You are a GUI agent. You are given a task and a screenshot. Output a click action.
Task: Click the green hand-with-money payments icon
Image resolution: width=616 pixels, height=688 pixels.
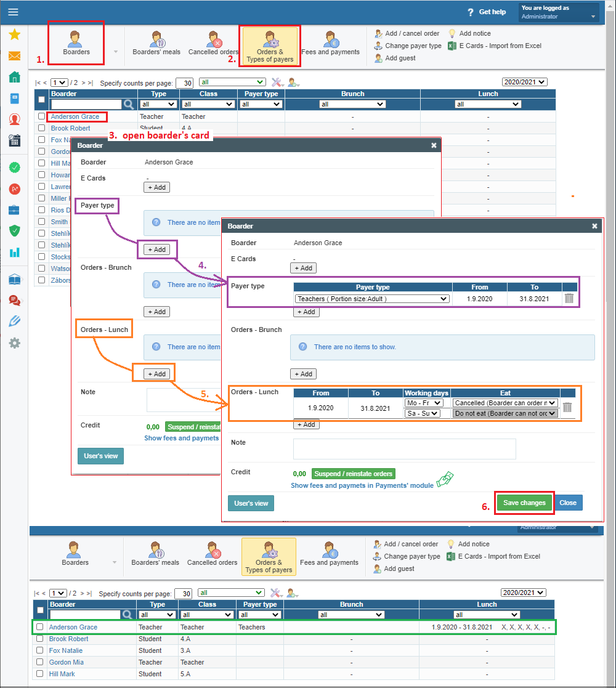click(x=445, y=479)
